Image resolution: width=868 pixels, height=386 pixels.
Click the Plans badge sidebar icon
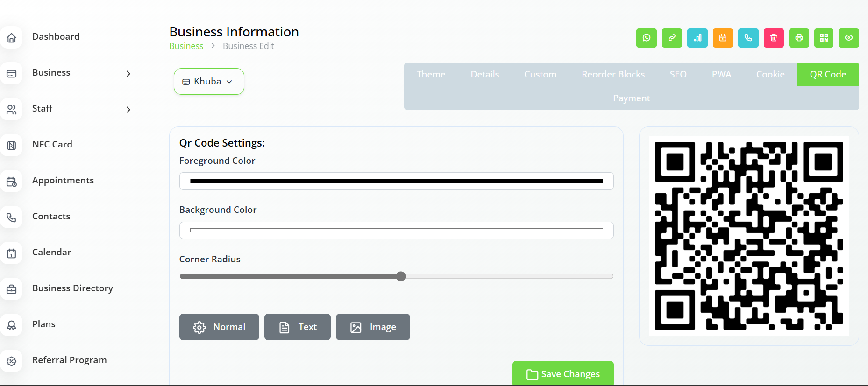point(12,325)
